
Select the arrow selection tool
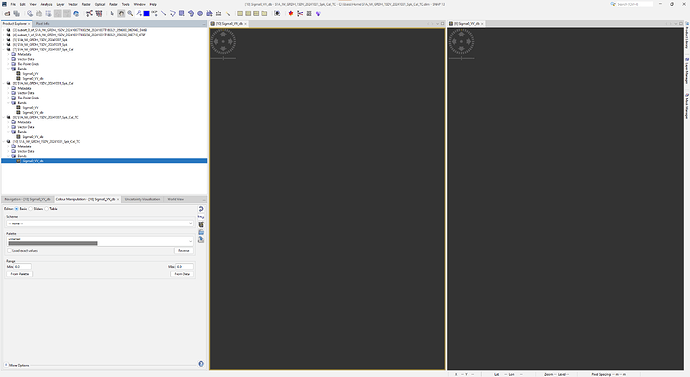click(112, 14)
